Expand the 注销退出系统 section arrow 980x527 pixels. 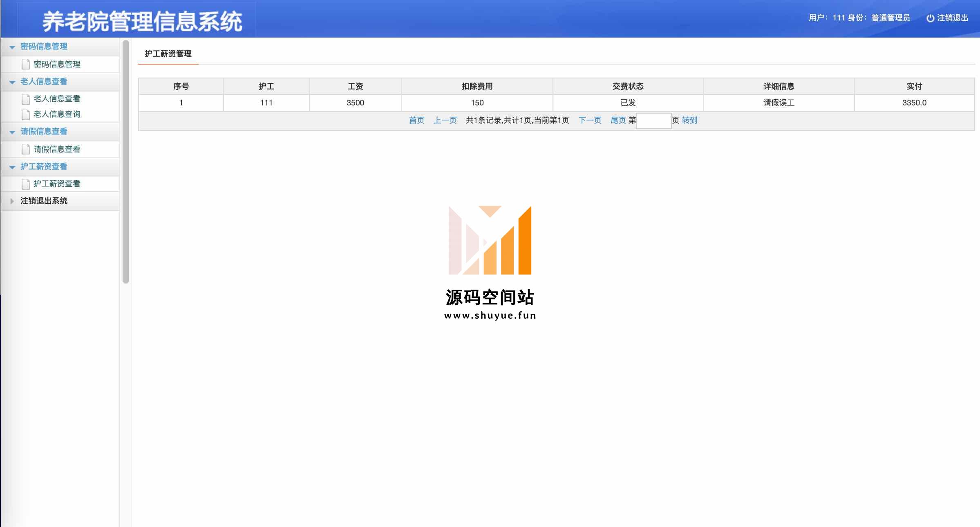[12, 201]
